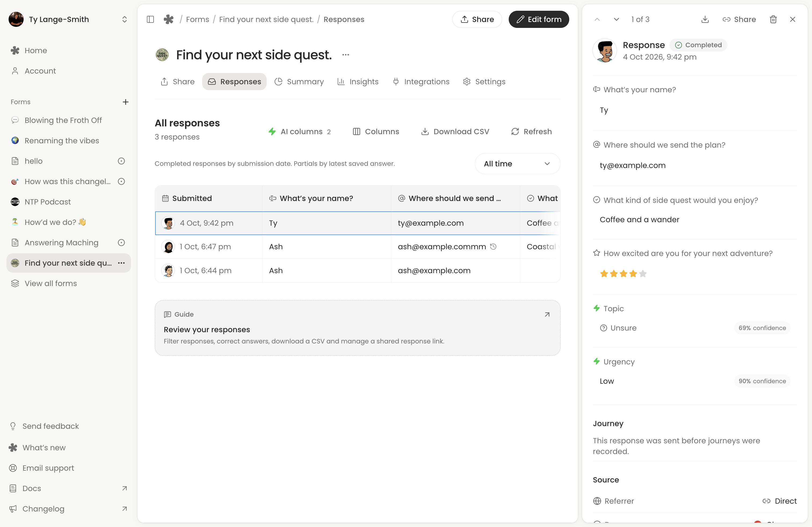812x527 pixels.
Task: Go to the Settings tab
Action: (x=484, y=82)
